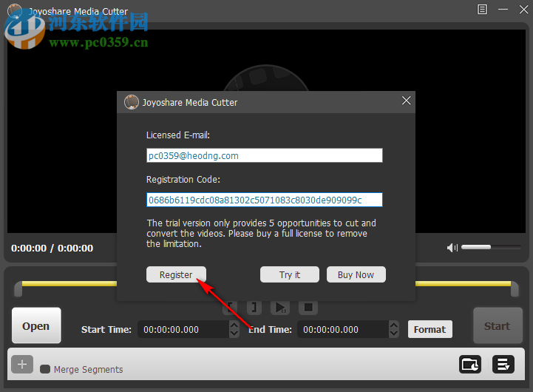This screenshot has width=533, height=392.
Task: Decrease End Time with down arrow
Action: coord(393,334)
